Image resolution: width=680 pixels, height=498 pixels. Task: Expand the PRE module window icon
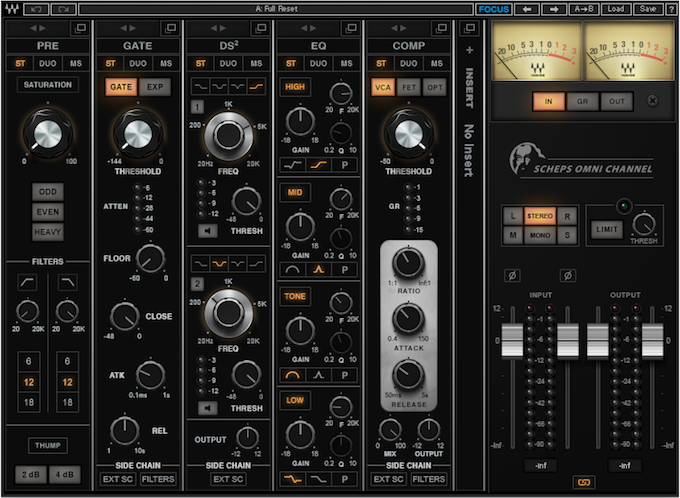pyautogui.click(x=80, y=28)
